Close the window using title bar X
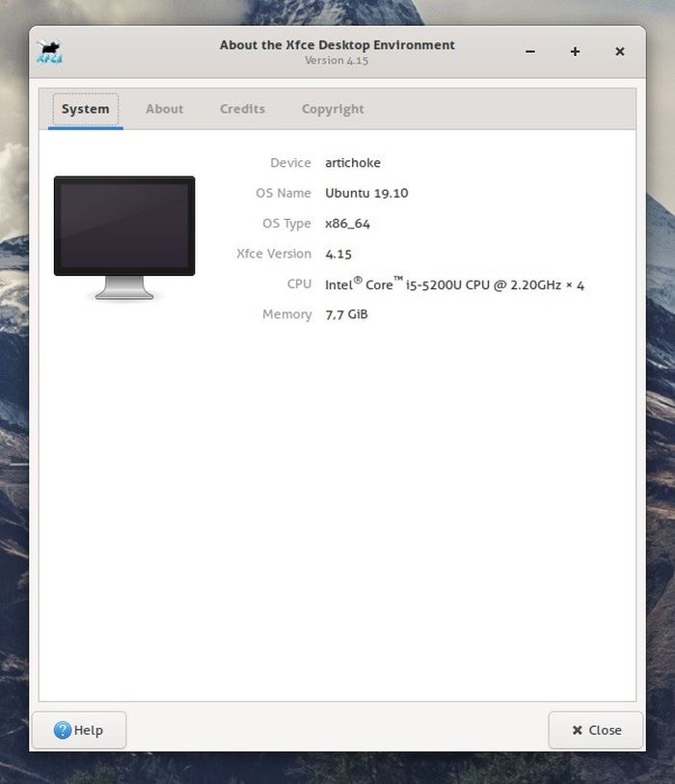The width and height of the screenshot is (675, 784). click(x=619, y=52)
